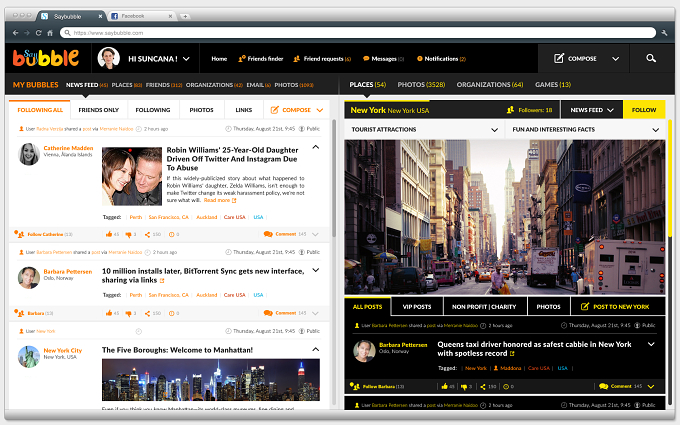This screenshot has width=680, height=425.
Task: Open ORGANIZATIONS (64) section
Action: click(x=490, y=85)
